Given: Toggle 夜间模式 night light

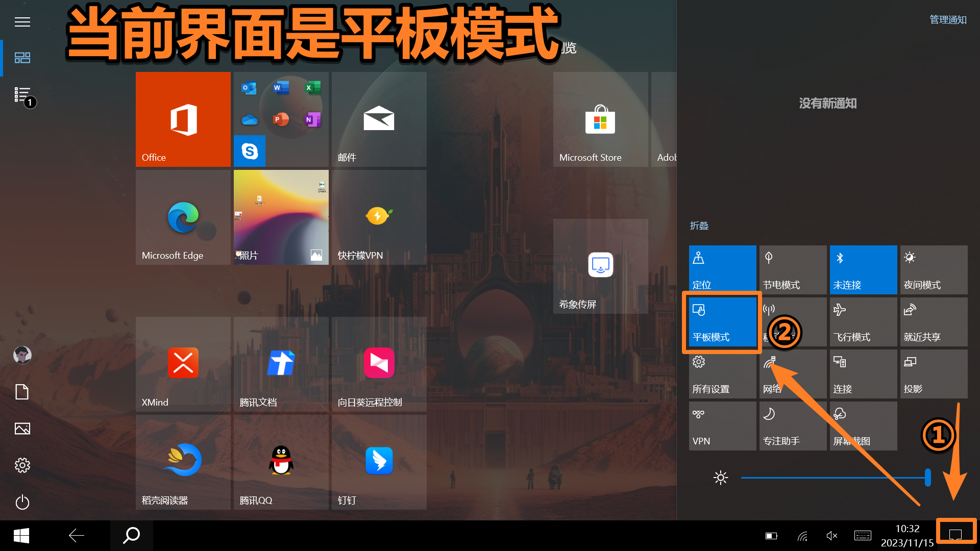Looking at the screenshot, I should click(x=934, y=270).
